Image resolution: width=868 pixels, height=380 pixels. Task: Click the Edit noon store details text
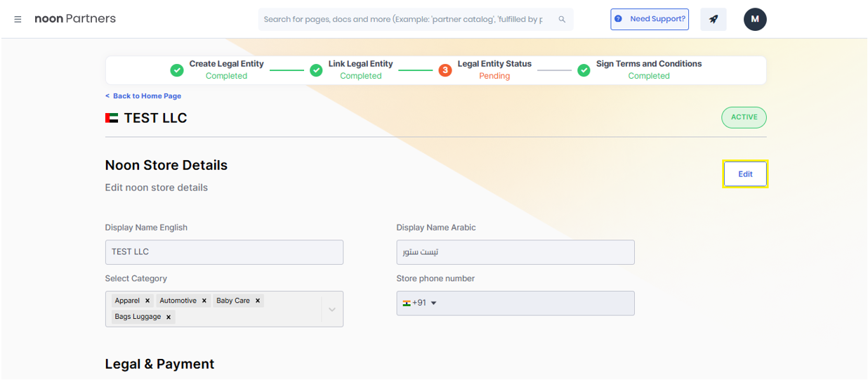pos(157,188)
